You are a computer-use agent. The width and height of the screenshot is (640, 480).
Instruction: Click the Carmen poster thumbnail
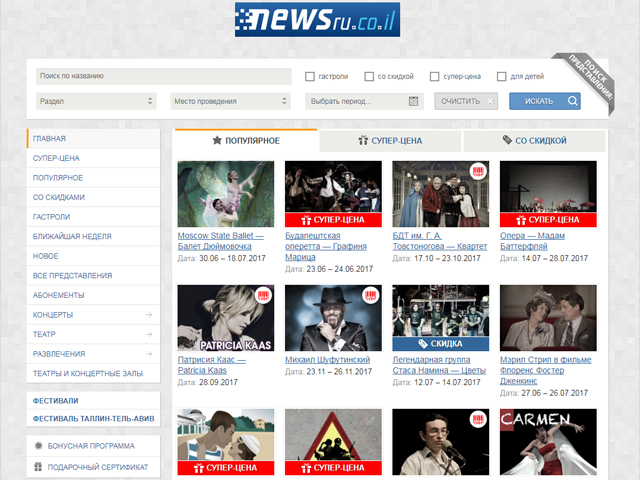pos(548,442)
